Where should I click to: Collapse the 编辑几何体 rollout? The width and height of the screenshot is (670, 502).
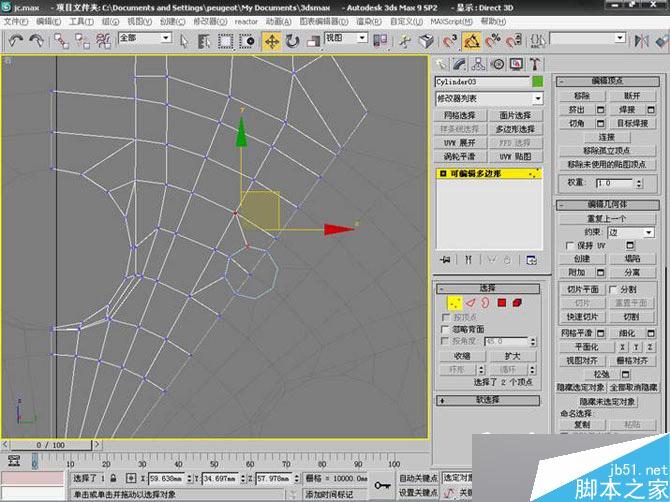point(607,205)
